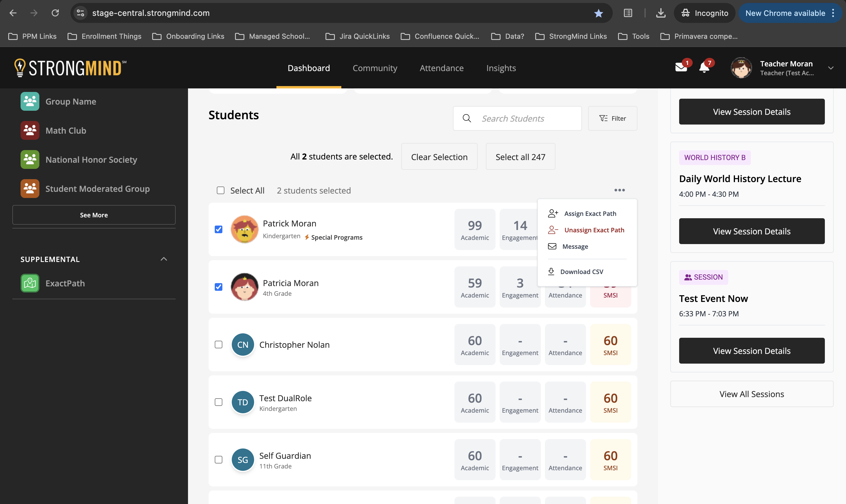
Task: View session details for Daily World History Lecture
Action: click(x=752, y=231)
